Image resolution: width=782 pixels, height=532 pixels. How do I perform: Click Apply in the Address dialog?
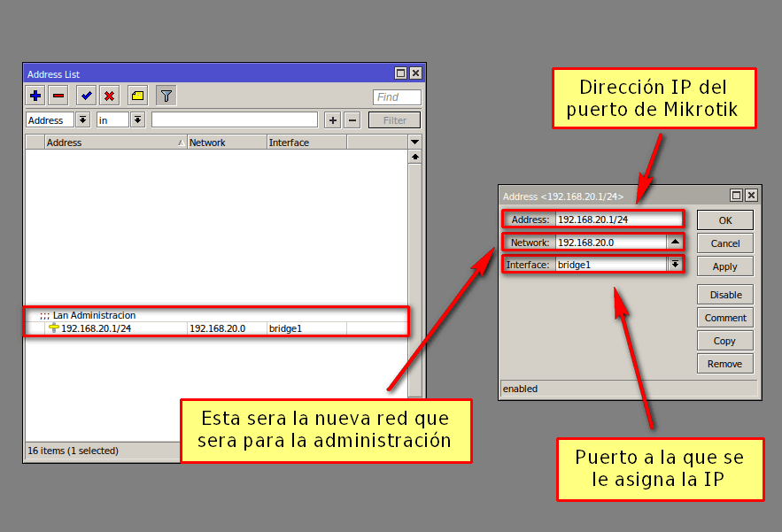point(724,266)
